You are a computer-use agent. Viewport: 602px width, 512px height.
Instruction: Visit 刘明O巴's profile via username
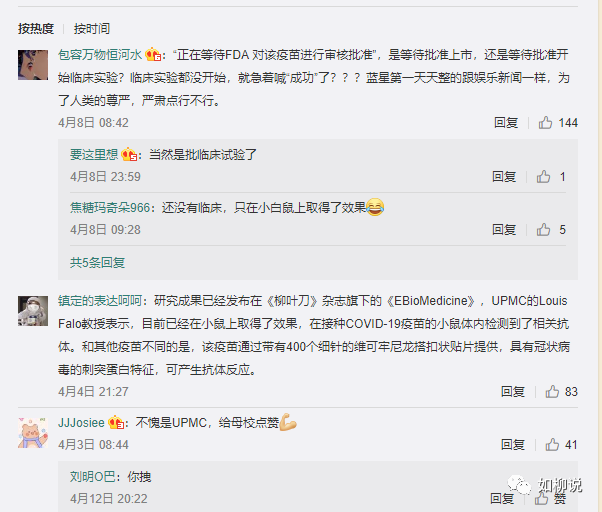pyautogui.click(x=92, y=477)
